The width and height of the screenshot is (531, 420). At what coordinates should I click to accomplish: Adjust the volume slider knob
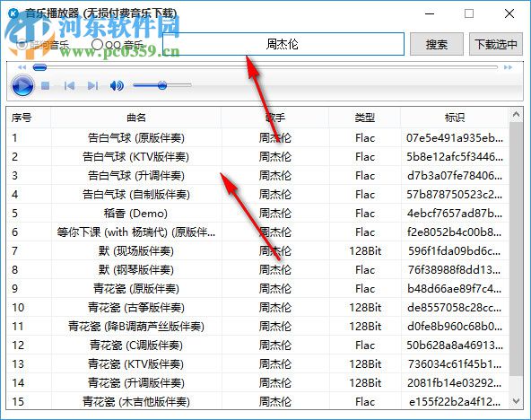click(162, 85)
